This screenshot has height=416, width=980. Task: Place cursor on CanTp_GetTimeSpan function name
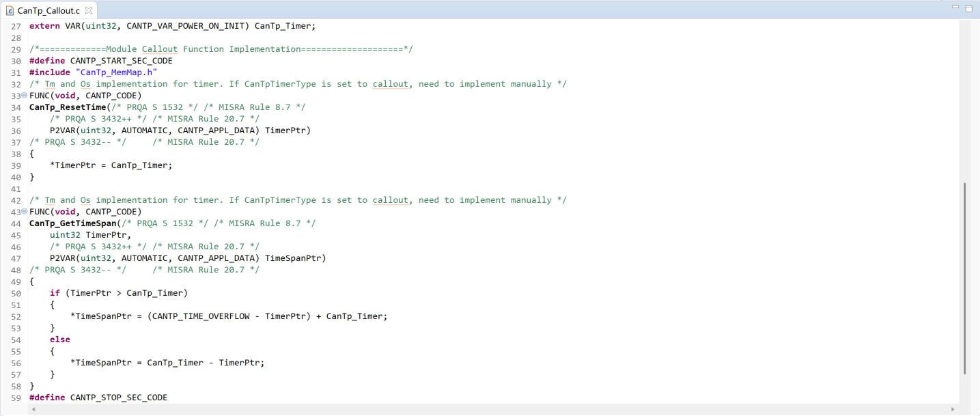pyautogui.click(x=72, y=223)
